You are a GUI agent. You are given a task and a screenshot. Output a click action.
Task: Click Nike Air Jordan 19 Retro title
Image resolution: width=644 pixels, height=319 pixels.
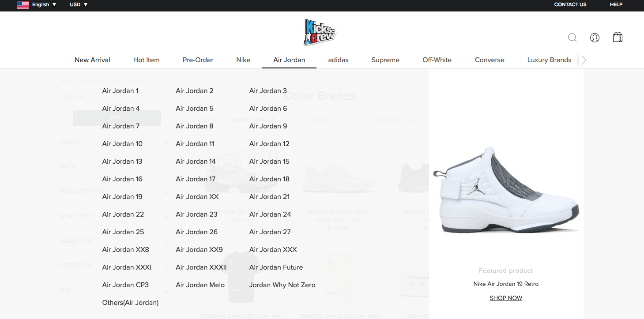(x=506, y=284)
